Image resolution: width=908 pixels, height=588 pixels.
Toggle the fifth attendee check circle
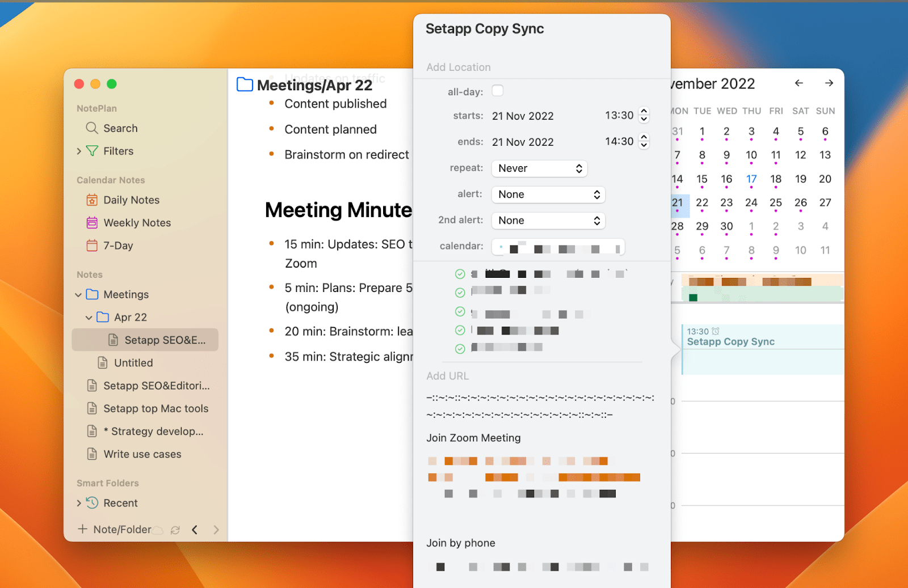point(460,349)
